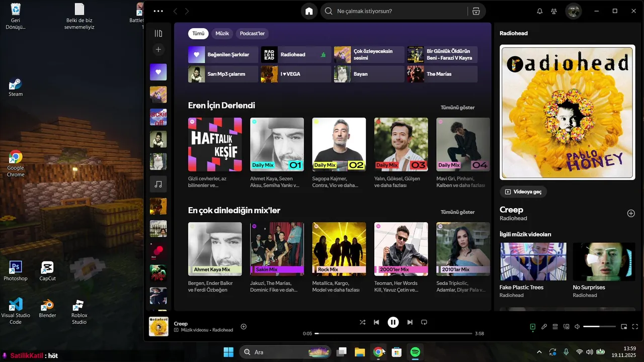Skip to the next track
This screenshot has width=644, height=362.
[x=410, y=322]
